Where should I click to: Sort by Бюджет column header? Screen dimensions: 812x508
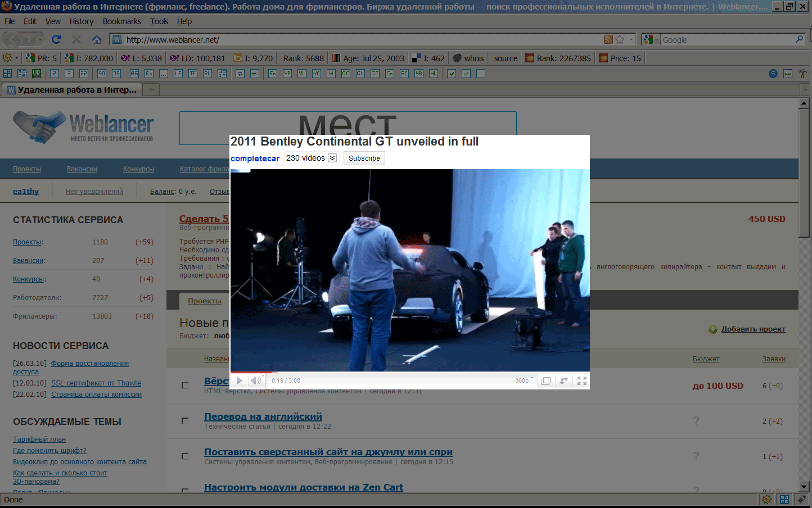point(706,359)
